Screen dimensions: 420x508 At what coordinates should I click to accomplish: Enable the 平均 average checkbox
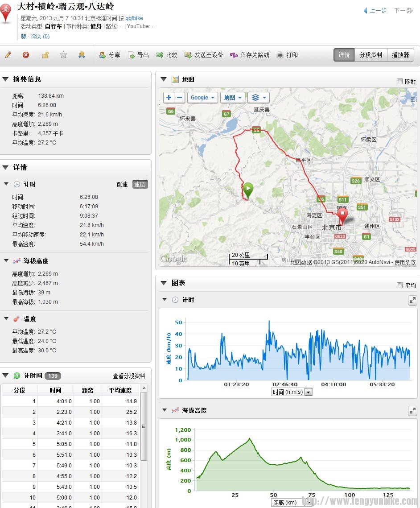point(399,285)
